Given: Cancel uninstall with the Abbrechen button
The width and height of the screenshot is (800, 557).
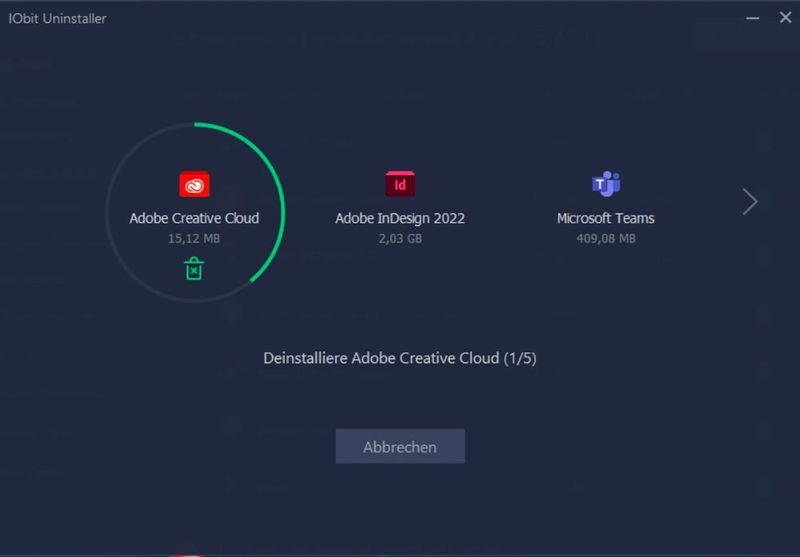Looking at the screenshot, I should point(400,446).
